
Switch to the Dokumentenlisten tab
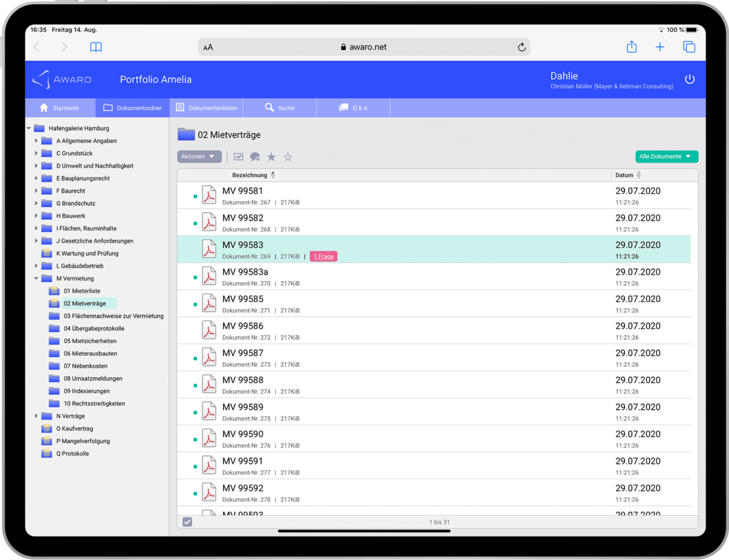click(207, 108)
